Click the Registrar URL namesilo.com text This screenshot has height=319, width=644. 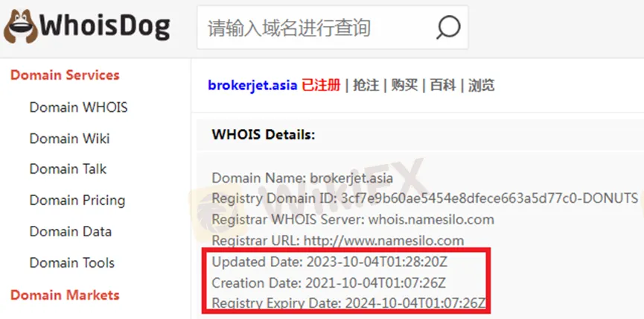pos(384,241)
